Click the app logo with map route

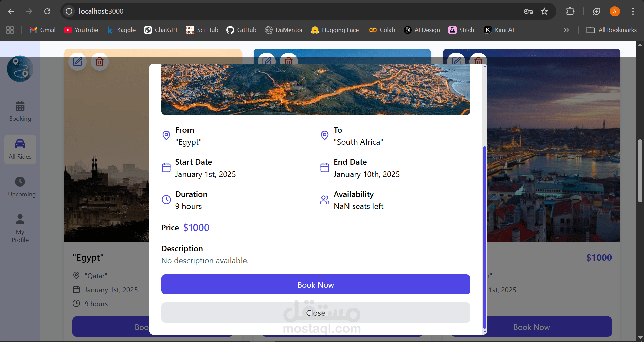(20, 69)
